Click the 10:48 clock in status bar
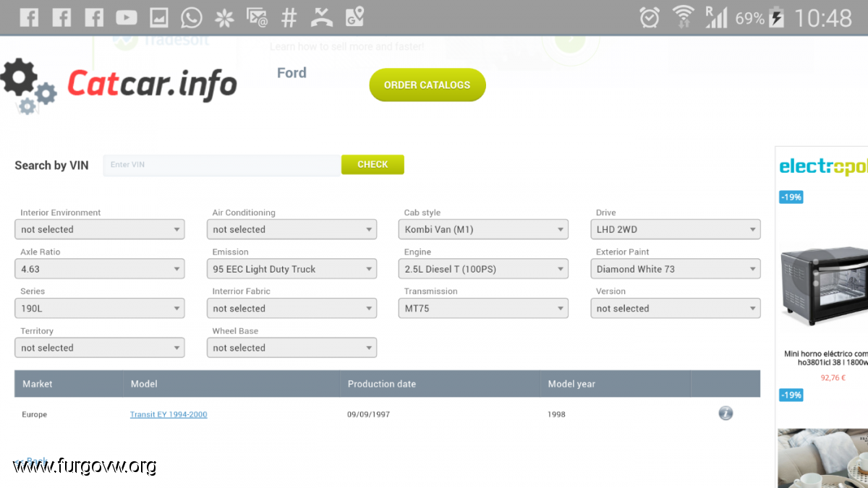 [x=823, y=17]
